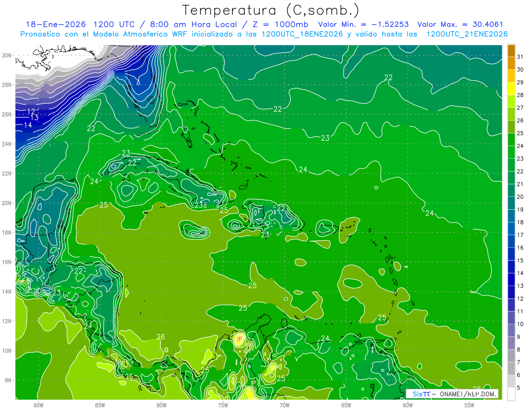
Task: Click the 60W longitude axis label
Action: click(408, 406)
